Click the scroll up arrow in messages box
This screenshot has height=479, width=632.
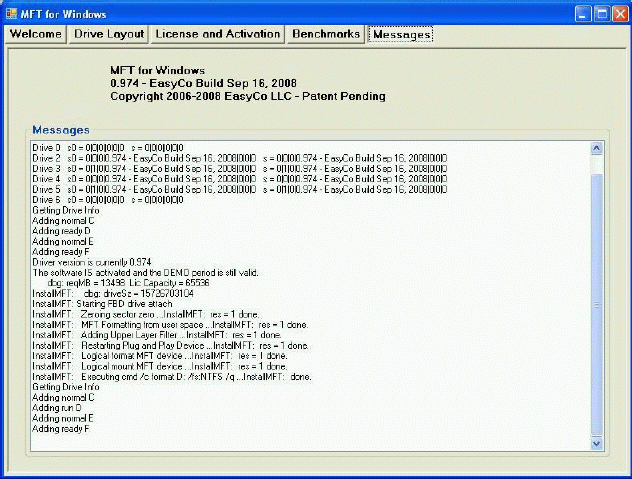[x=597, y=148]
